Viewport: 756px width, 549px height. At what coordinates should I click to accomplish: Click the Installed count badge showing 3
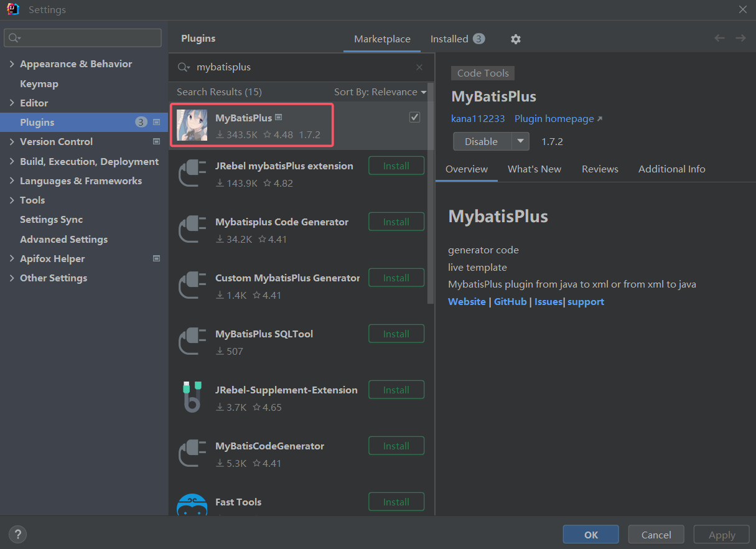pos(478,39)
